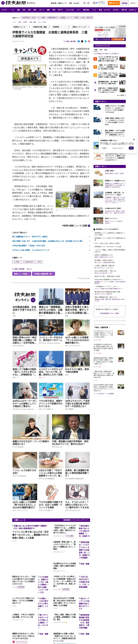The width and height of the screenshot is (138, 644).
Task: Open #トランプ関税 trending tag
Action: pos(73,18)
